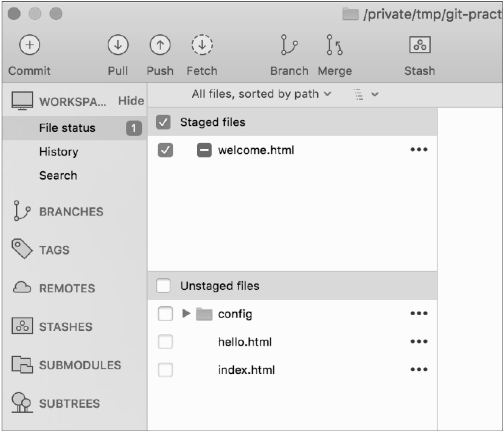Click the Merge toolbar icon
Image resolution: width=504 pixels, height=432 pixels.
(x=335, y=46)
